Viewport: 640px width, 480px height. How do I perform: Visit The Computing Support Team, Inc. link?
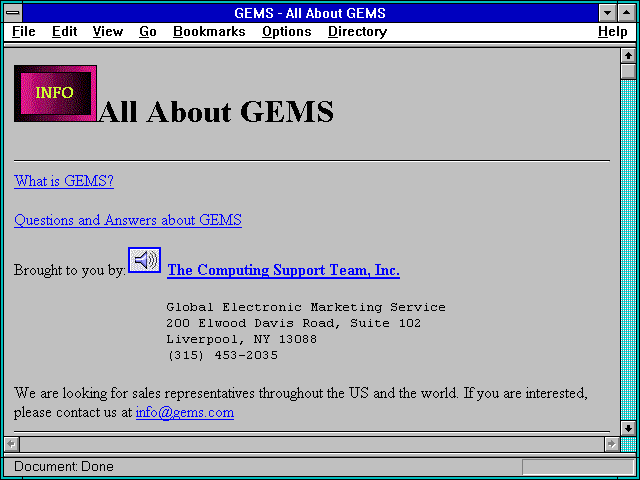coord(283,270)
